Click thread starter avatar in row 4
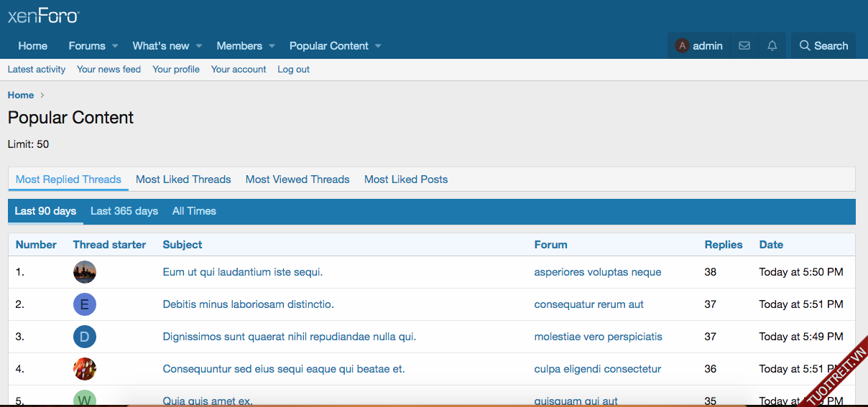Viewport: 868px width, 407px height. 85,369
